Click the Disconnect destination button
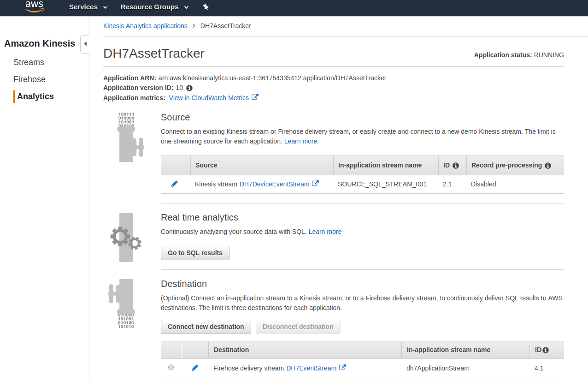The width and height of the screenshot is (588, 382). (x=298, y=327)
